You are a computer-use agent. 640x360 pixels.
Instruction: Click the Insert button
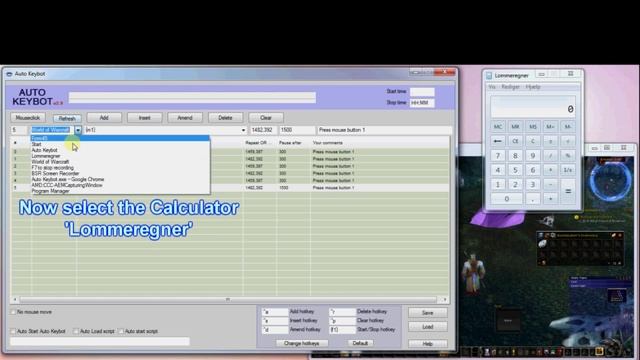coord(144,118)
